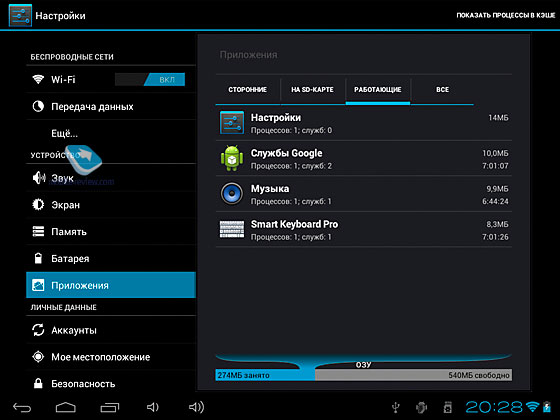The image size is (560, 420).
Task: Tap the USB connection status icon
Action: click(395, 407)
